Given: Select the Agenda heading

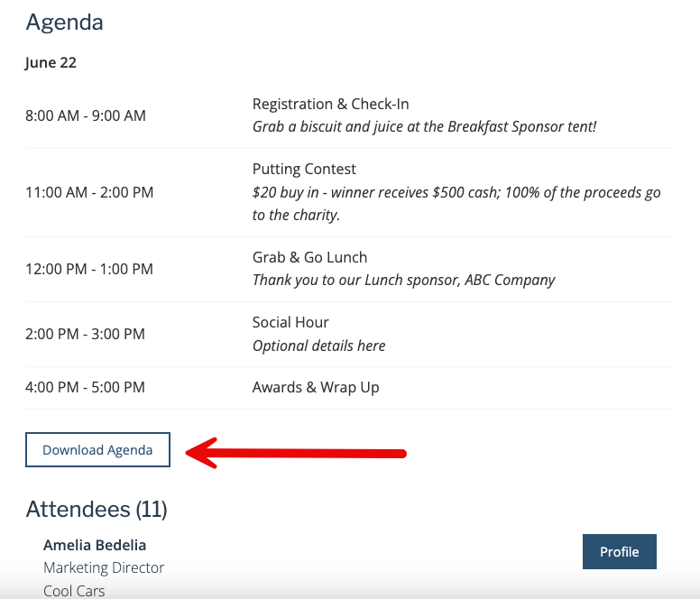Looking at the screenshot, I should click(x=64, y=23).
